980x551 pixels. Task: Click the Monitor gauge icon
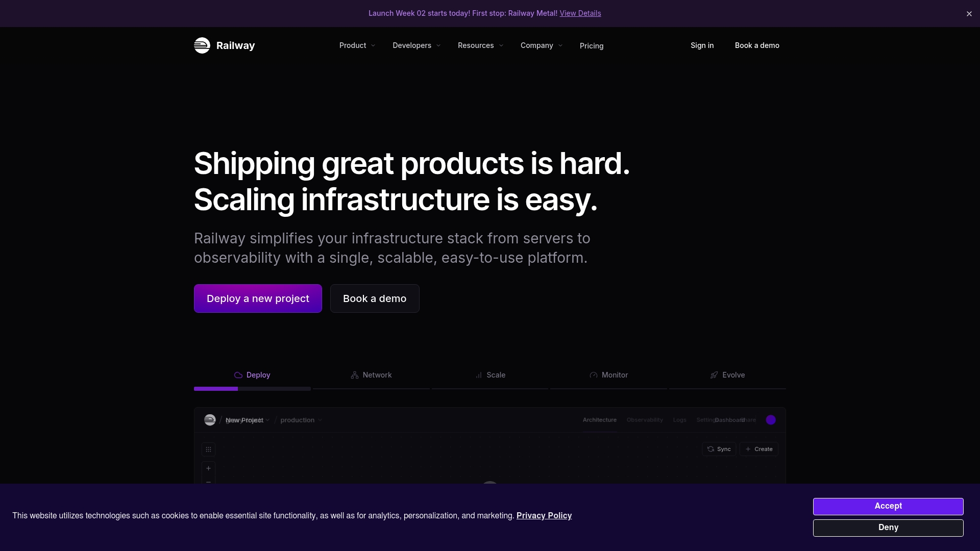[594, 375]
